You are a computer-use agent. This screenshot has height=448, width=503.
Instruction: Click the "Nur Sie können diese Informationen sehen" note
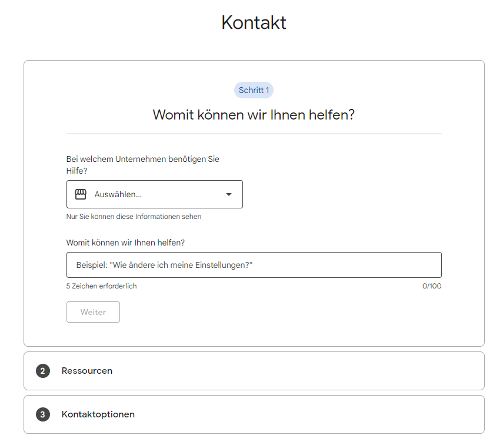click(134, 217)
